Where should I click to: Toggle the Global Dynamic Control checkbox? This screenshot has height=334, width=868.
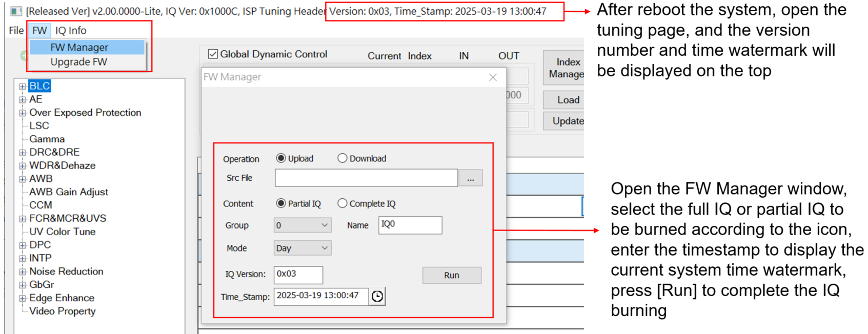pos(213,54)
